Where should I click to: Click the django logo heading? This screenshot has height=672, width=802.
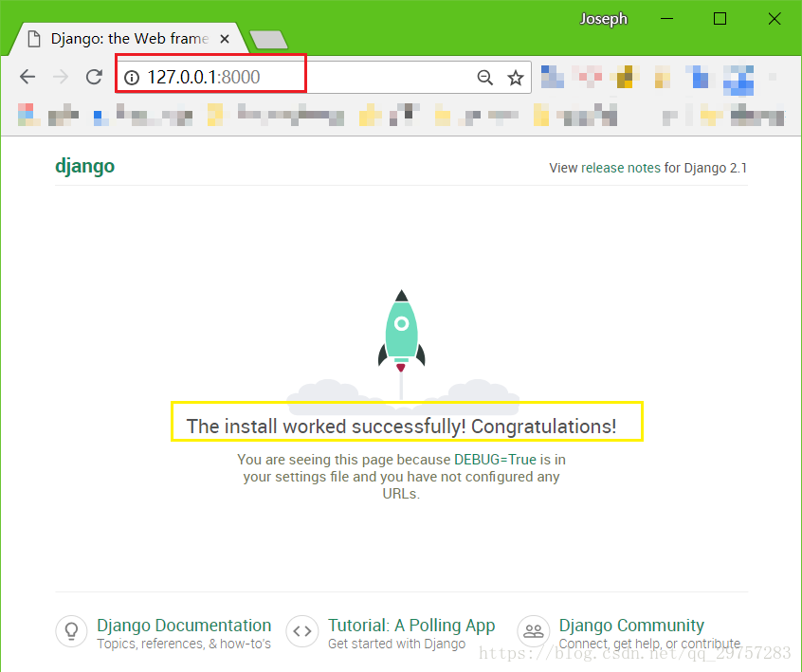pos(85,166)
